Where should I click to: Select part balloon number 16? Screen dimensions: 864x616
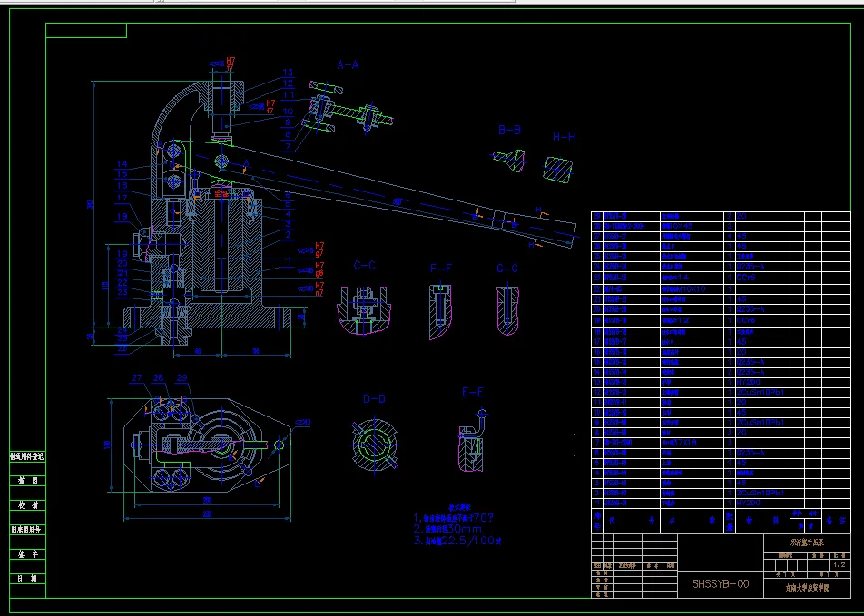(122, 185)
